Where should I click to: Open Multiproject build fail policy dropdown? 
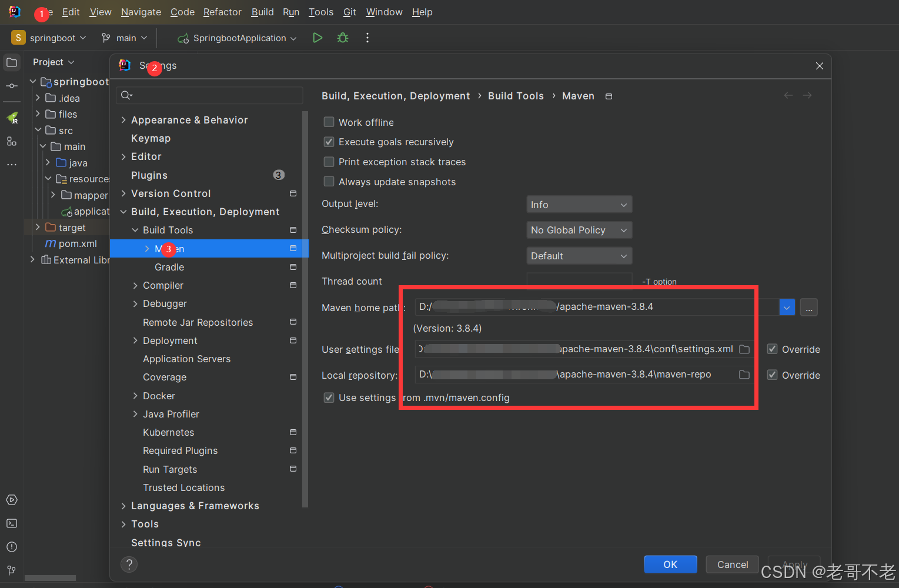[x=579, y=256]
